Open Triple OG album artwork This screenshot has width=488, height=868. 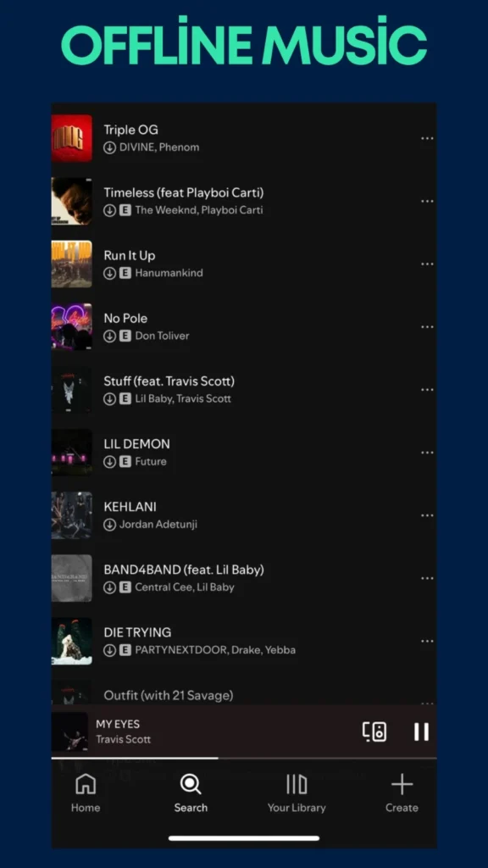point(72,138)
